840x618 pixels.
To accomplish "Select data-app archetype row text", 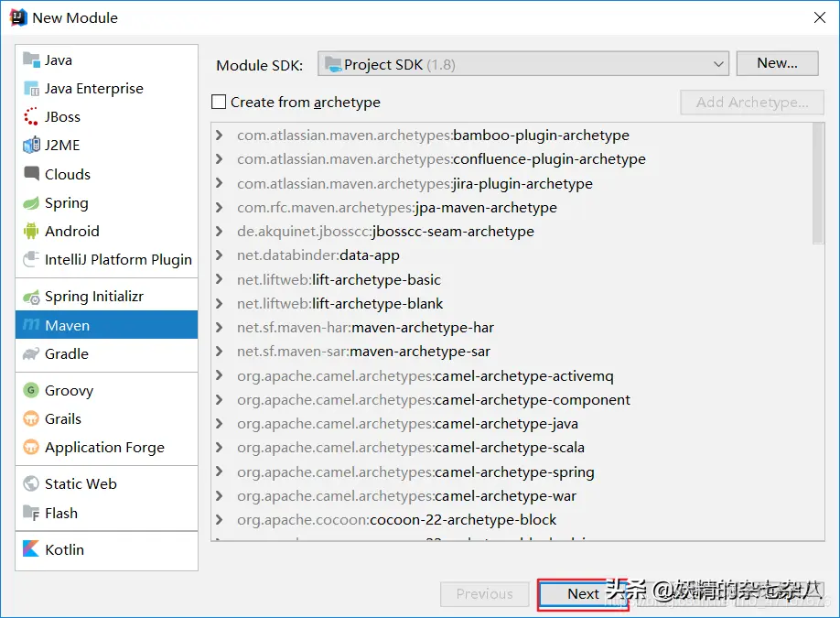I will pos(318,255).
